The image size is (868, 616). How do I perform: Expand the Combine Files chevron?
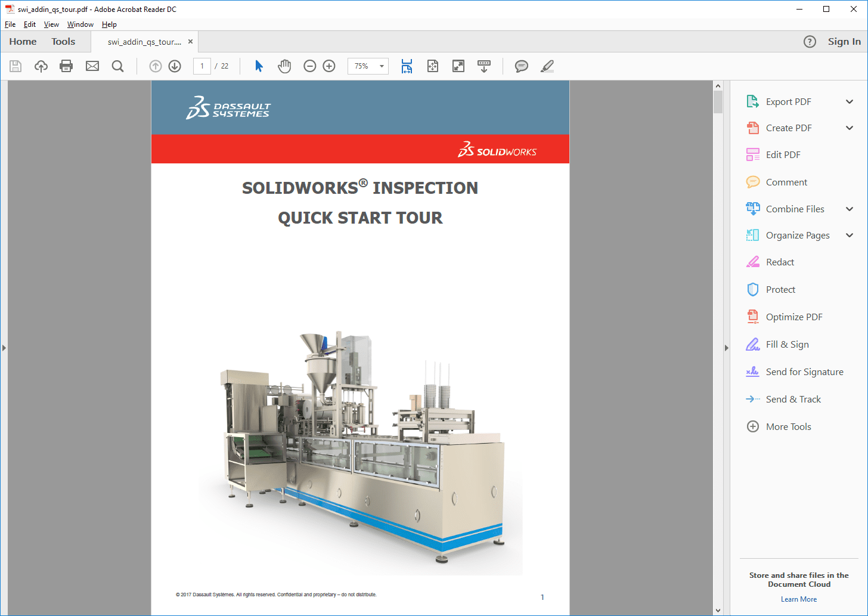pyautogui.click(x=850, y=209)
